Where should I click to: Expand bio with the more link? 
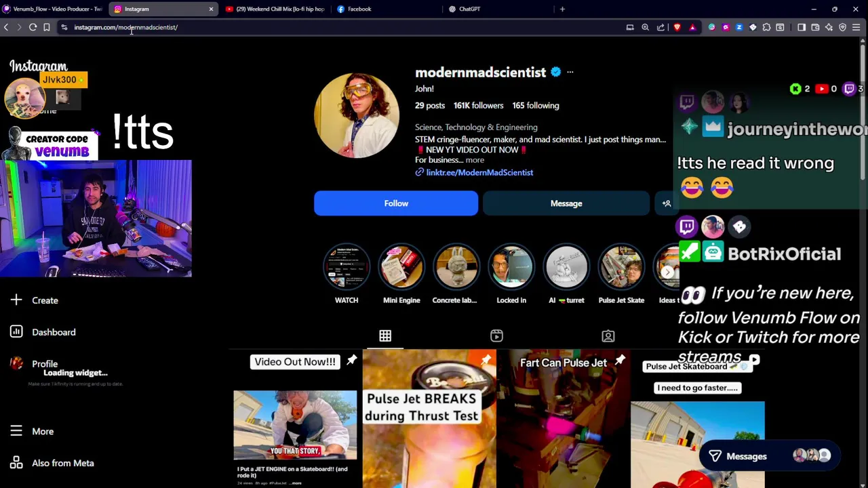(475, 160)
